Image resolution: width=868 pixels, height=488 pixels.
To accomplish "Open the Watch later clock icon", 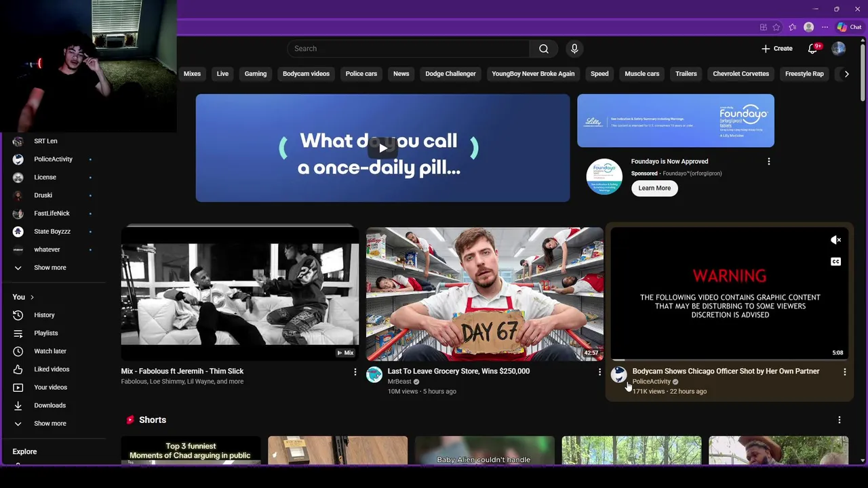I will (18, 351).
